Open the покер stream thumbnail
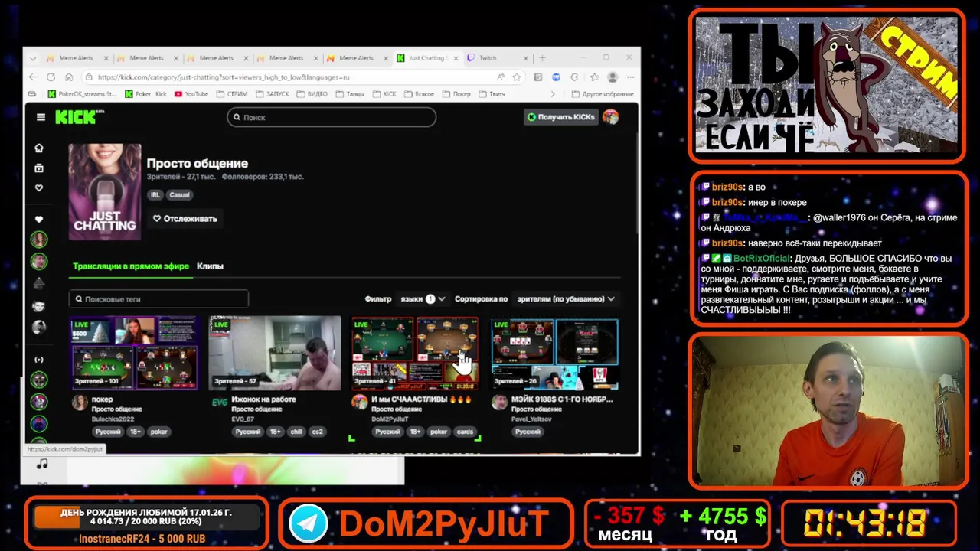Viewport: 980px width, 551px height. [x=135, y=354]
